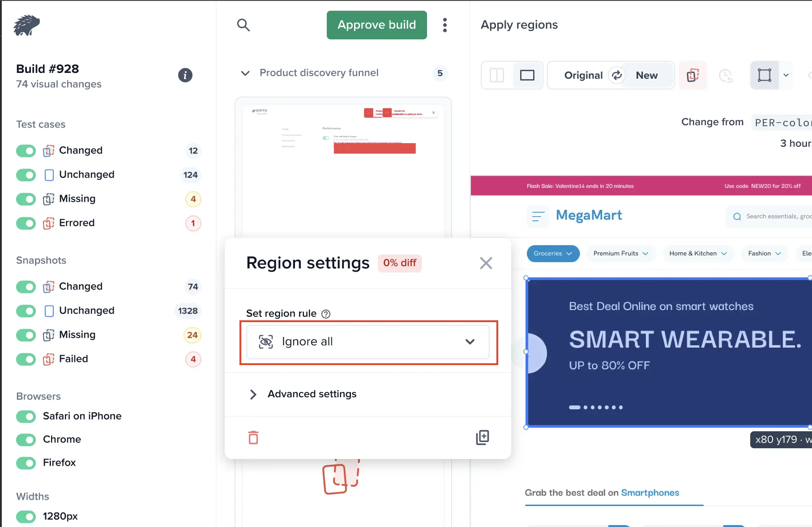Show the Original snapshot view
812x527 pixels.
tap(583, 75)
